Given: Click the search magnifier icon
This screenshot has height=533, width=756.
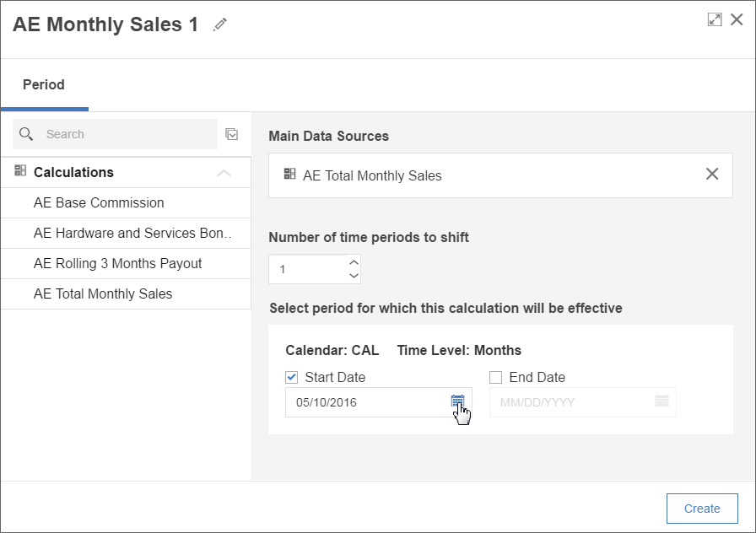Looking at the screenshot, I should [26, 134].
